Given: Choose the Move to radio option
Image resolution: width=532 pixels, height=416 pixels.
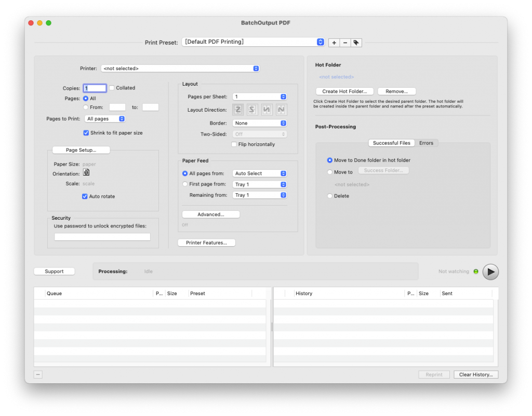Looking at the screenshot, I should pos(330,172).
